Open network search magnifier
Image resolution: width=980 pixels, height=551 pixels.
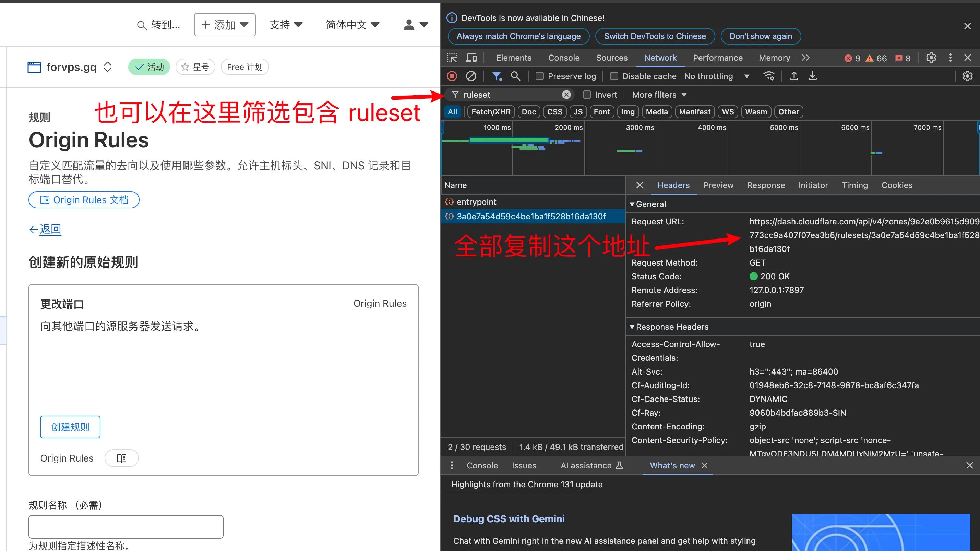click(515, 76)
